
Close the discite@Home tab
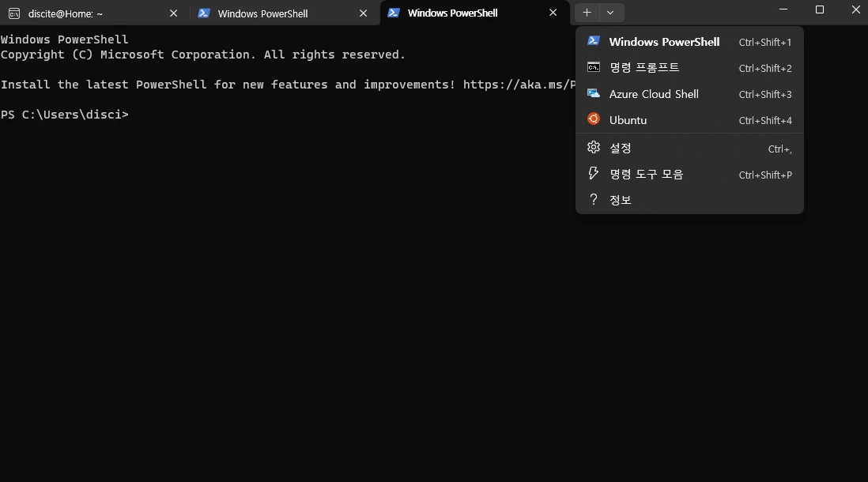pyautogui.click(x=173, y=13)
